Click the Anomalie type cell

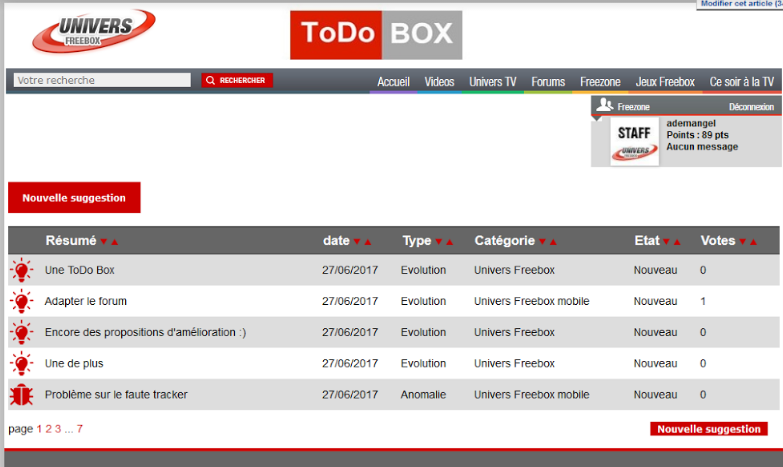[x=423, y=395]
